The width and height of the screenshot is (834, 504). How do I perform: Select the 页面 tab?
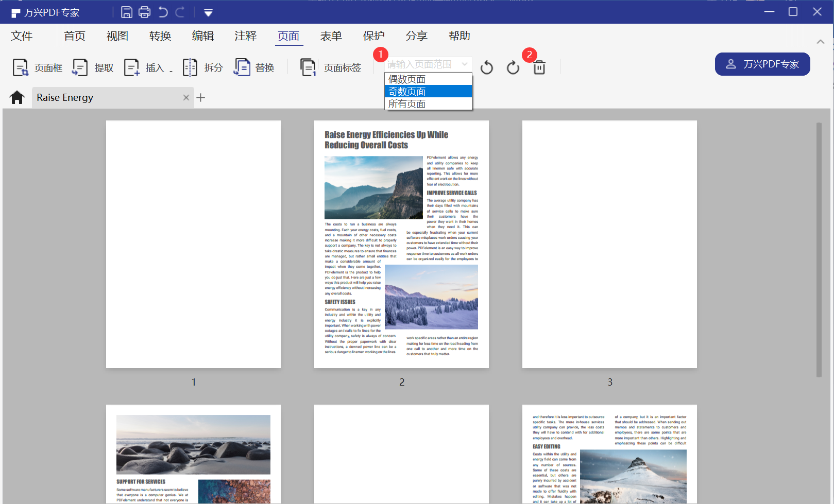pyautogui.click(x=288, y=36)
